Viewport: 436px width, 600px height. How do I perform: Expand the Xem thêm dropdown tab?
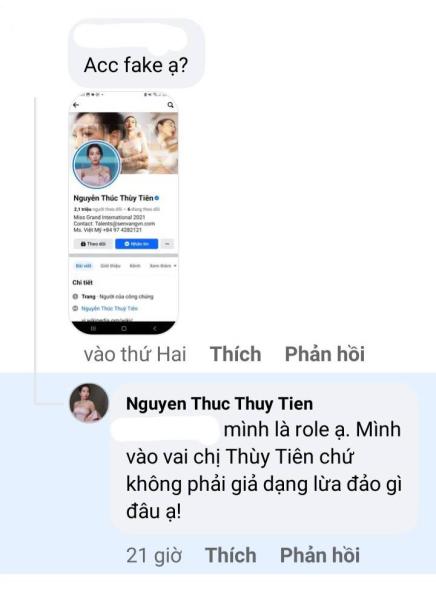(x=163, y=266)
